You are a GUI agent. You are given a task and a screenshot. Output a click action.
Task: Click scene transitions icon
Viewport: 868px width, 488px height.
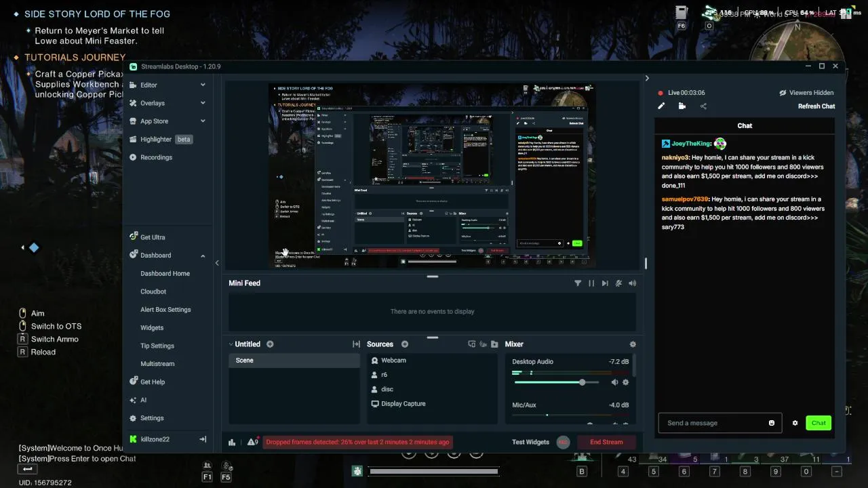356,344
